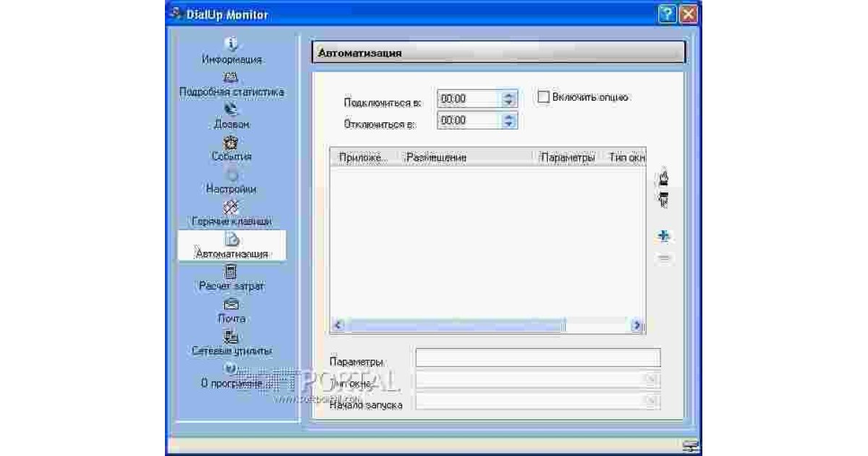Open the Расчет затрат calculator icon
The height and width of the screenshot is (456, 868).
[x=231, y=273]
